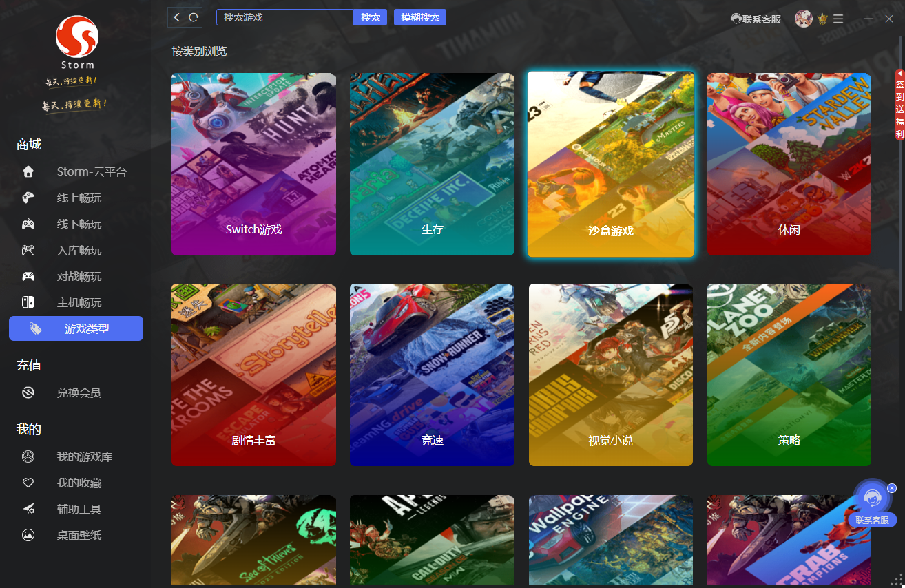Open the Sea of Thieves artwork card
Viewport: 905px width, 588px height.
253,540
